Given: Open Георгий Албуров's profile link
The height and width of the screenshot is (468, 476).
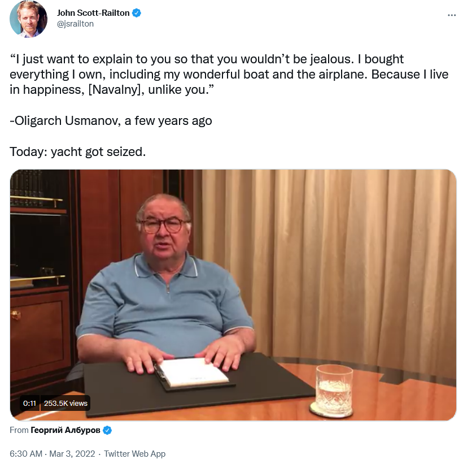Looking at the screenshot, I should tap(65, 430).
